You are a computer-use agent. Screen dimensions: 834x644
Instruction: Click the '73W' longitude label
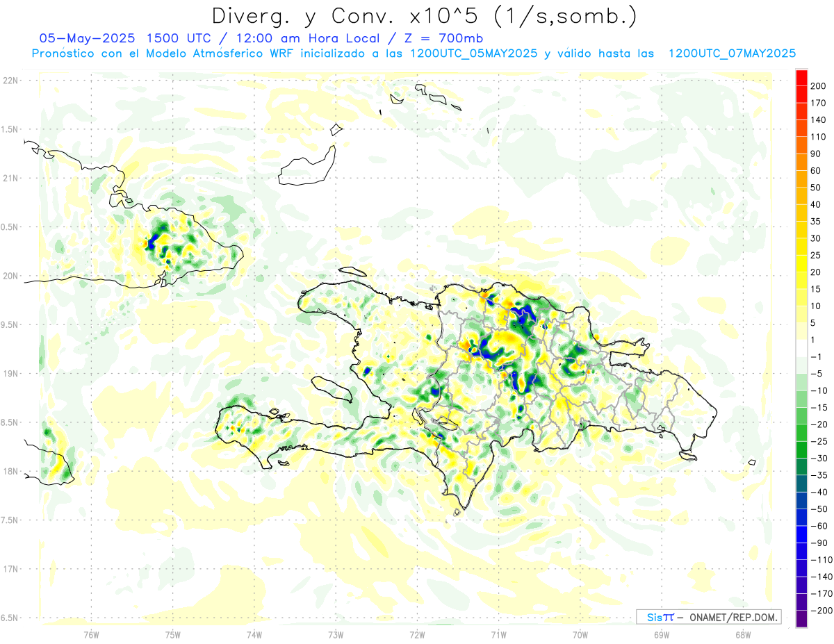point(336,634)
